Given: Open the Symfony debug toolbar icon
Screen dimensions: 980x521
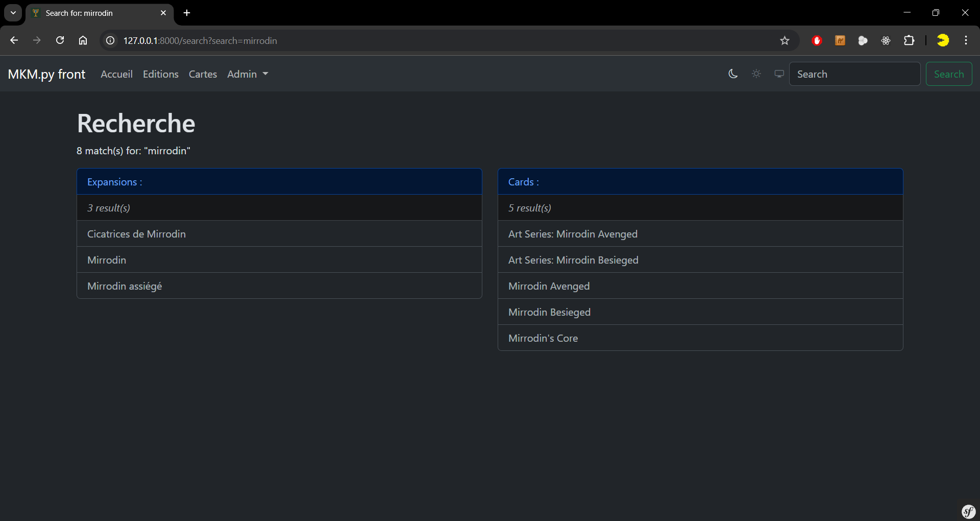Looking at the screenshot, I should pos(968,511).
